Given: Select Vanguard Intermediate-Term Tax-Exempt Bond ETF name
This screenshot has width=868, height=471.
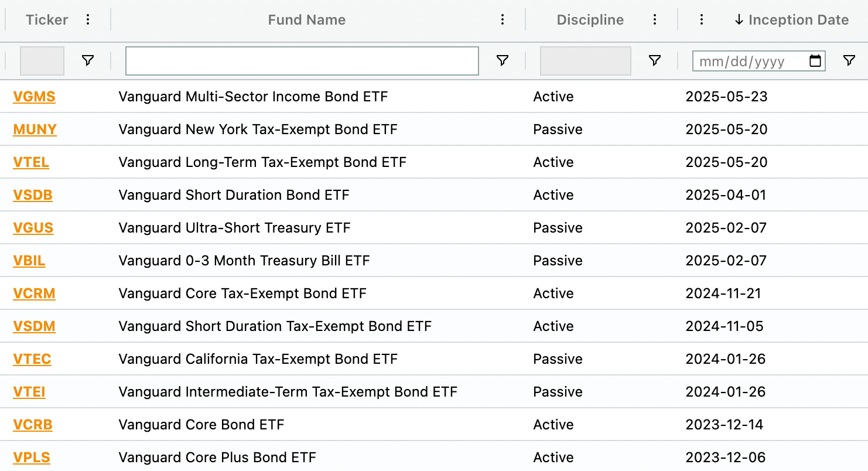Looking at the screenshot, I should pos(288,392).
